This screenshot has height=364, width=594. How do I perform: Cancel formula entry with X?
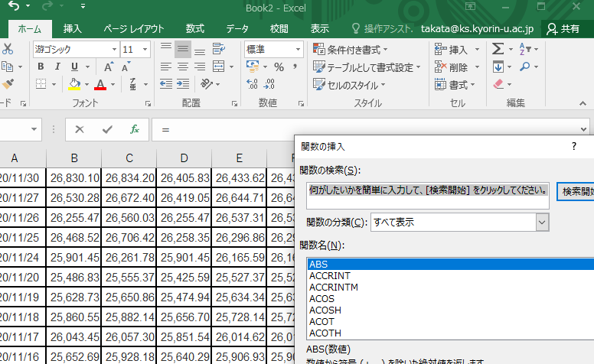click(80, 129)
